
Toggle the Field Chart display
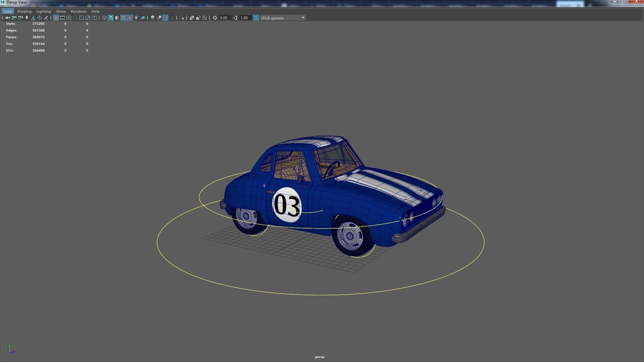(82, 18)
